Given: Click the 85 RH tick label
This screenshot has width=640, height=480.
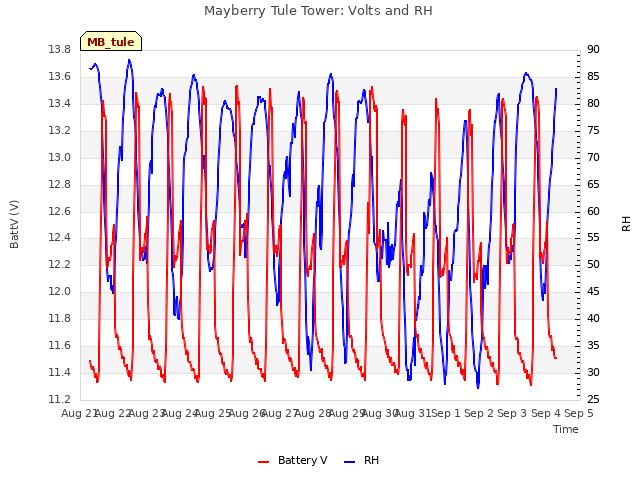Looking at the screenshot, I should (593, 77).
